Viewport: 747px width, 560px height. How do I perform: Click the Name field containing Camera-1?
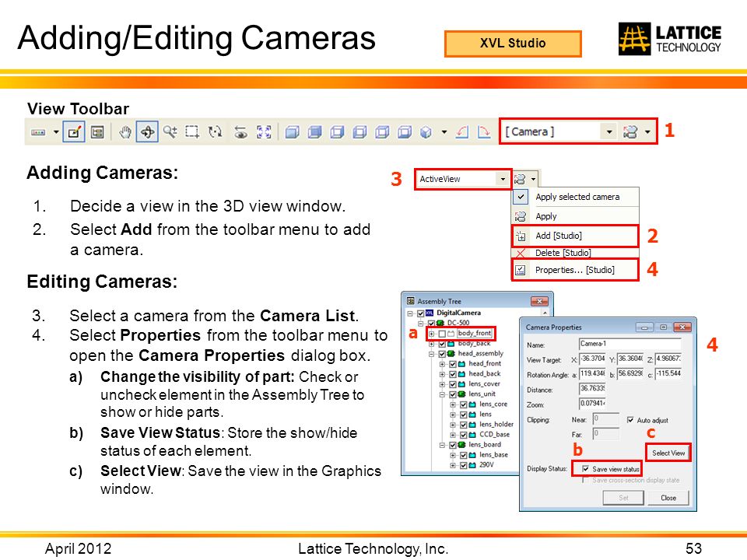pos(630,344)
